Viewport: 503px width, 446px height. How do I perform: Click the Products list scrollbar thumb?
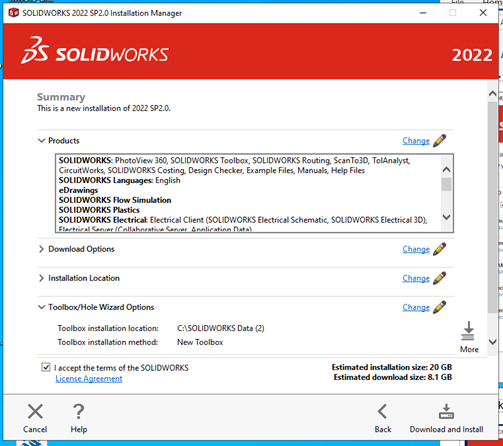click(x=446, y=185)
